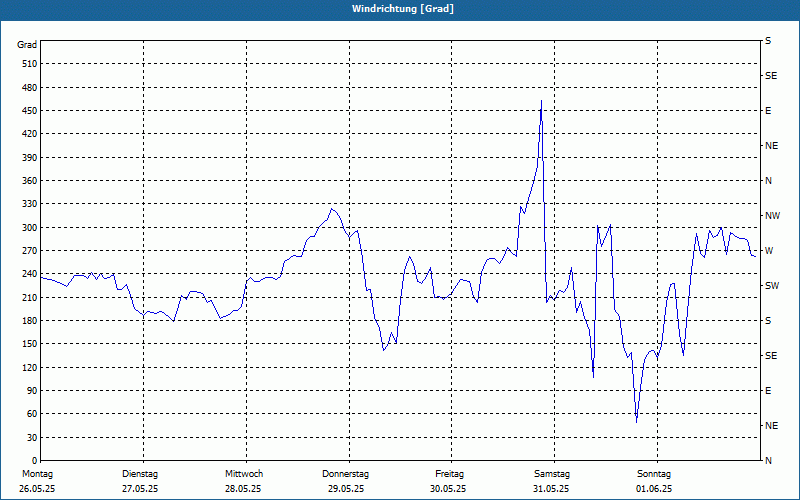Click the 'Montag' day label
The width and height of the screenshot is (800, 500).
tap(37, 474)
